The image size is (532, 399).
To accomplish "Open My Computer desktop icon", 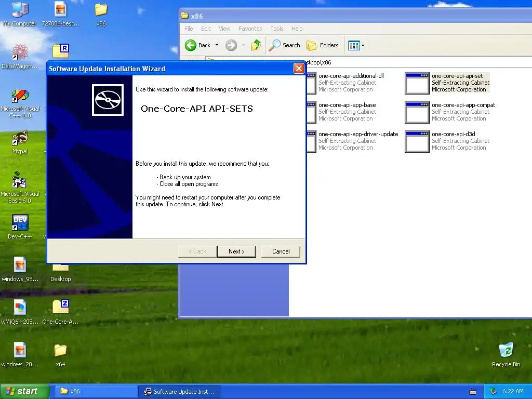I will (20, 14).
